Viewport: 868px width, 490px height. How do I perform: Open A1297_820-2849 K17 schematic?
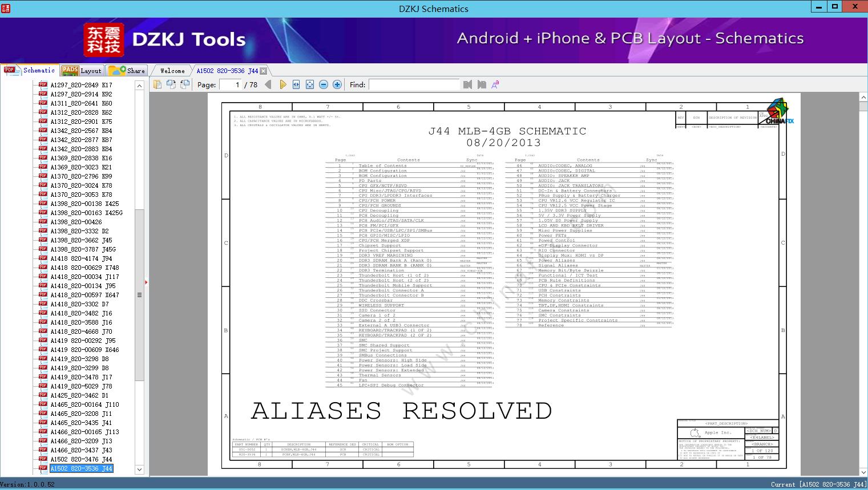click(x=81, y=85)
